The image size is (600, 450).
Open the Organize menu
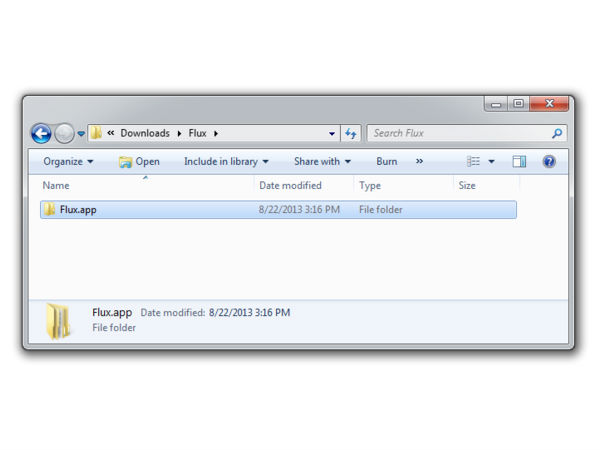coord(68,161)
